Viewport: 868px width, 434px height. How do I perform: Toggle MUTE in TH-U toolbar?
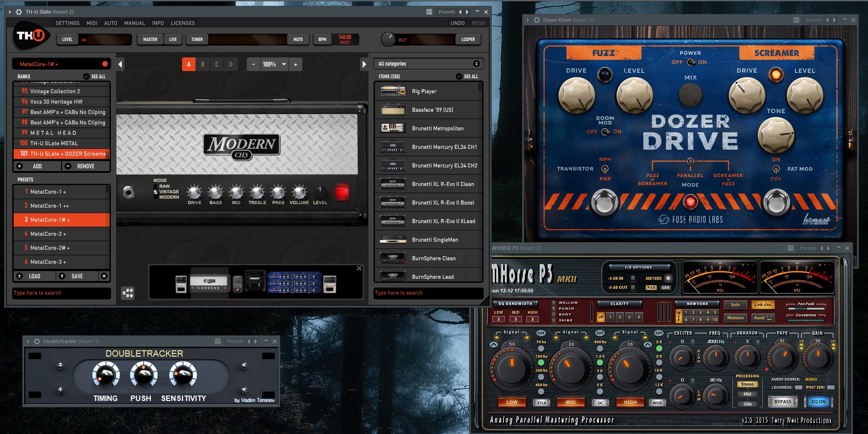298,39
